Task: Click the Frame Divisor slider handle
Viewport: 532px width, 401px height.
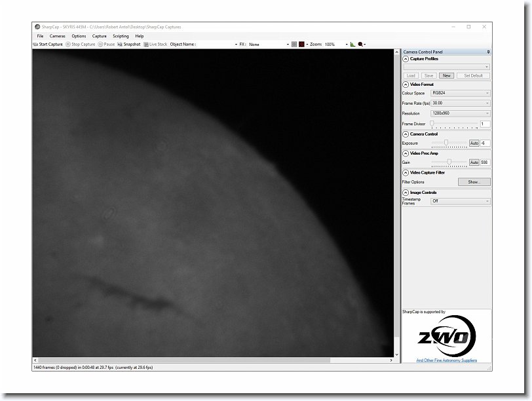Action: pos(432,123)
